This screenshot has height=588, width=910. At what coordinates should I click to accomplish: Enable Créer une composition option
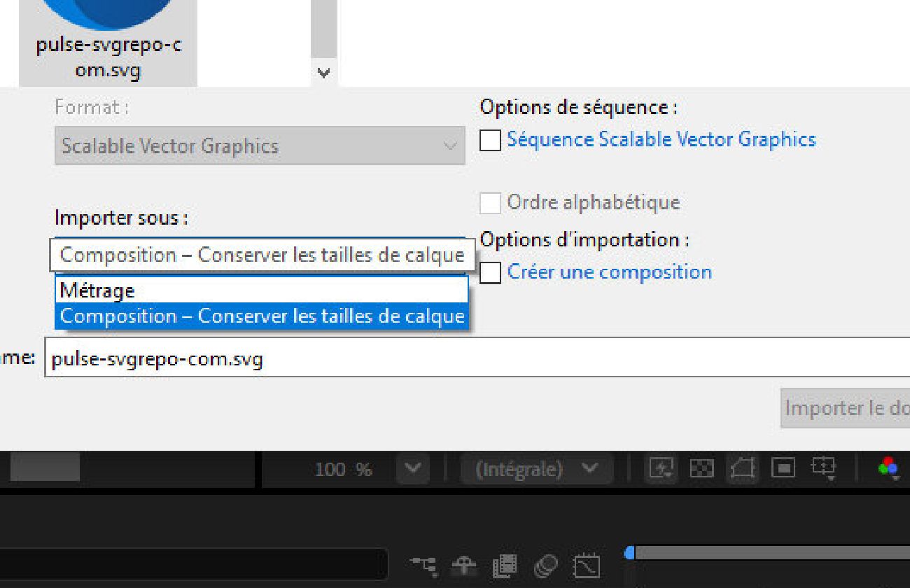tap(490, 272)
